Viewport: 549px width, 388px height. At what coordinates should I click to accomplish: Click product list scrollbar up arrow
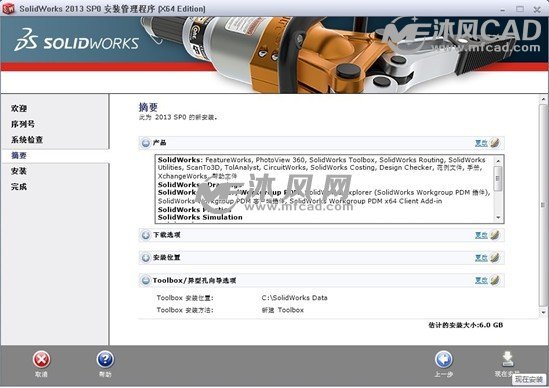click(498, 160)
